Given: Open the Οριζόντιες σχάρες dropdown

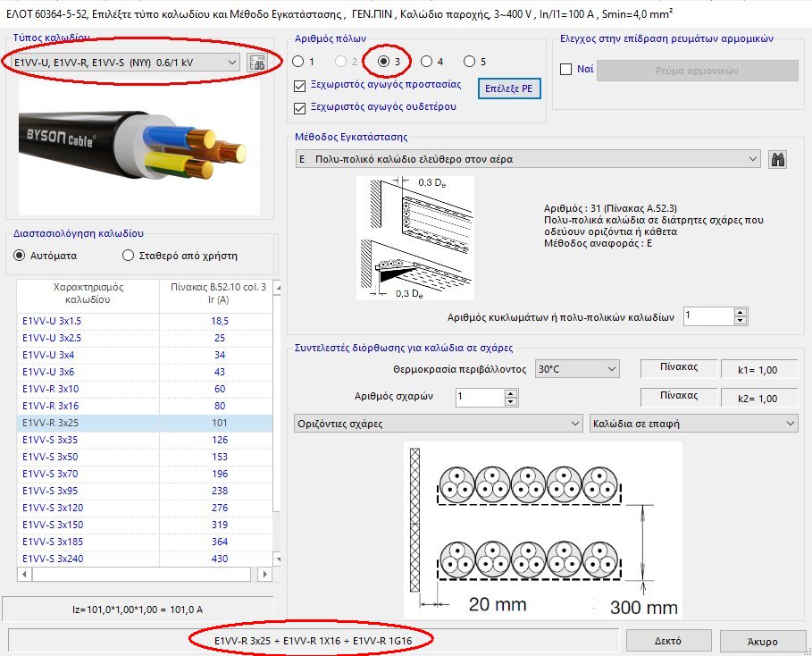Looking at the screenshot, I should tap(433, 421).
